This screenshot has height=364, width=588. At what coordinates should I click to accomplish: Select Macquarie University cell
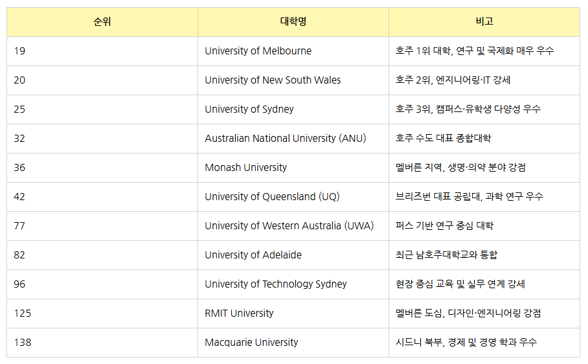click(293, 343)
